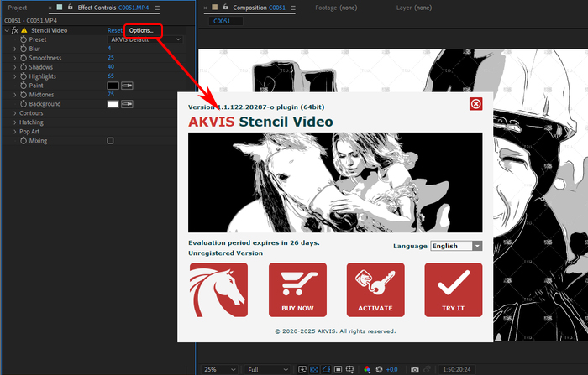
Task: Expand the Pop Art group
Action: [14, 132]
